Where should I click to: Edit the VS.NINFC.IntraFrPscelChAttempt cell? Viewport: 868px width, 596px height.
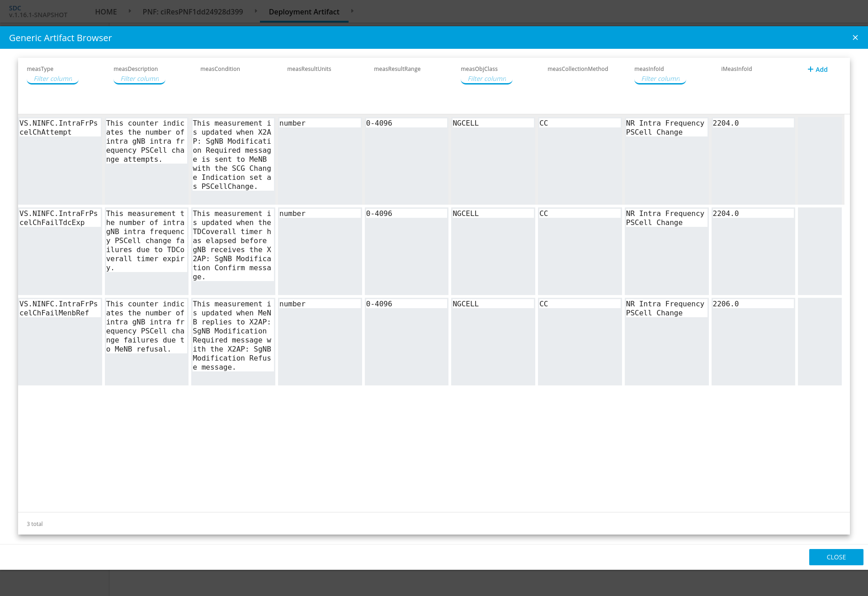[59, 127]
